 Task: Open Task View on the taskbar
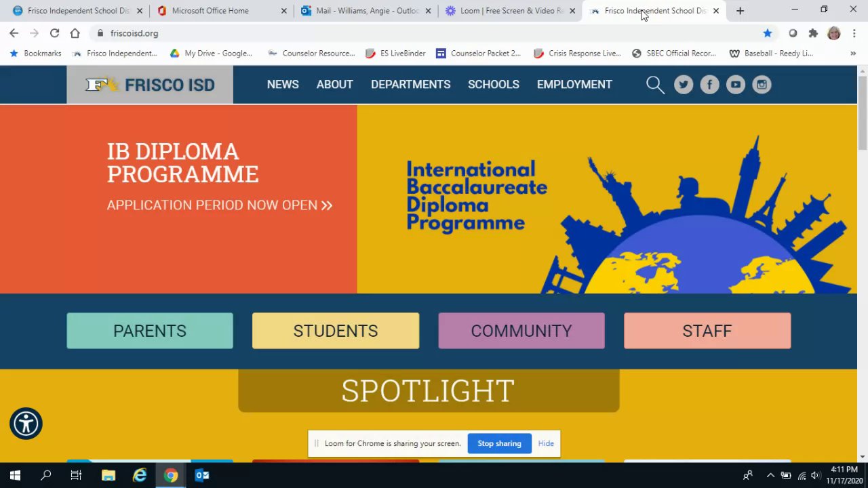point(76,475)
